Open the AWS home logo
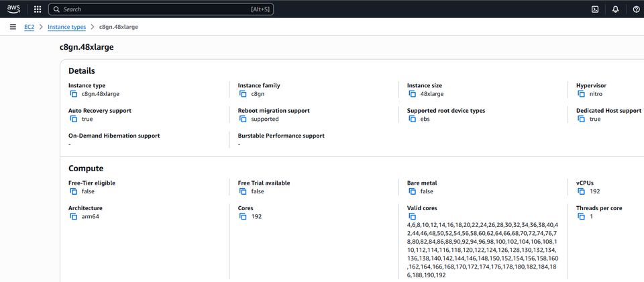This screenshot has width=644, height=282. (13, 9)
